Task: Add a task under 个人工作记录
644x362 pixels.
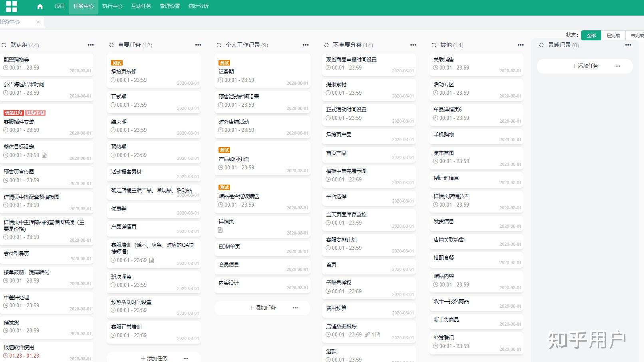Action: coord(262,308)
